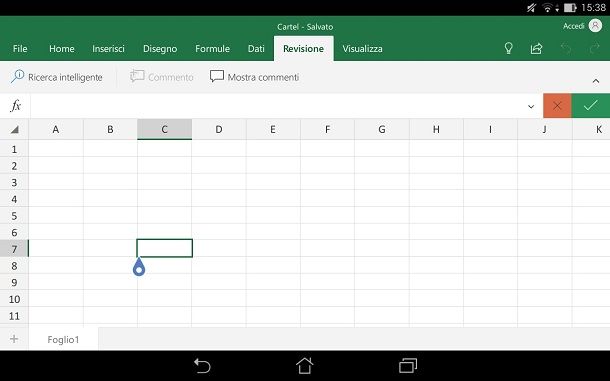Click the Accedi sign-in link
610x381 pixels.
[x=573, y=26]
